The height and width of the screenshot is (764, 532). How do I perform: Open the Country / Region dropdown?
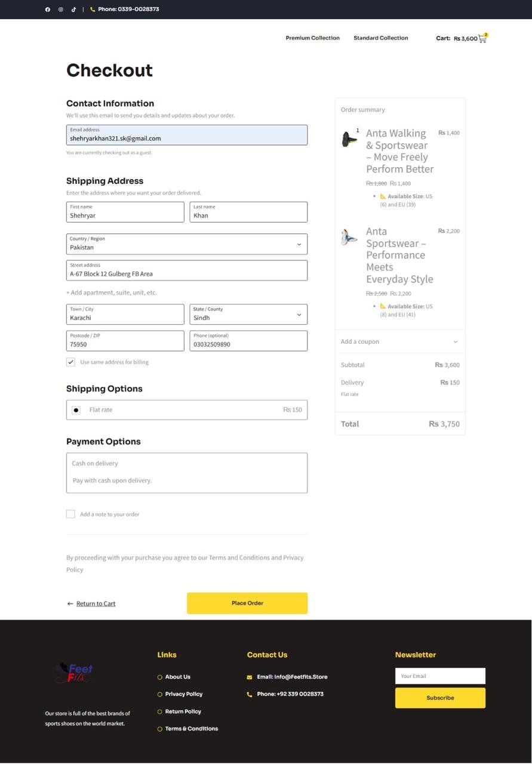186,244
